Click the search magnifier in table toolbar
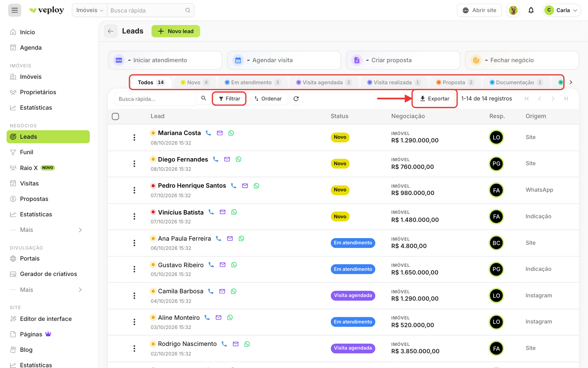The width and height of the screenshot is (588, 368). [x=204, y=98]
